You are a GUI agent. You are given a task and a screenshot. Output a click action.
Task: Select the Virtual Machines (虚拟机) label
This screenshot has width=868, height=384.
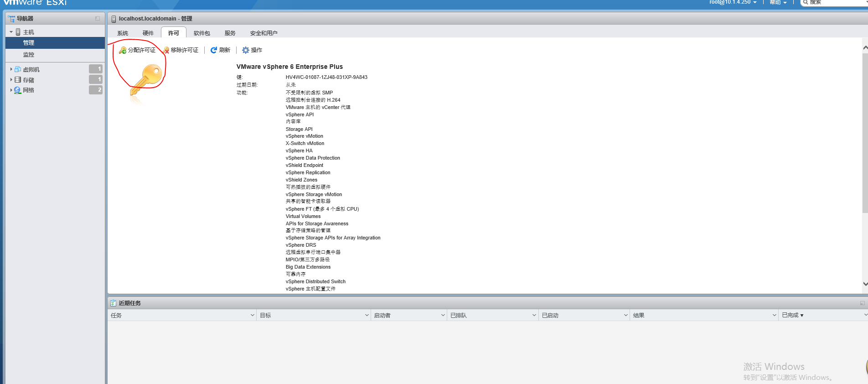pyautogui.click(x=31, y=69)
